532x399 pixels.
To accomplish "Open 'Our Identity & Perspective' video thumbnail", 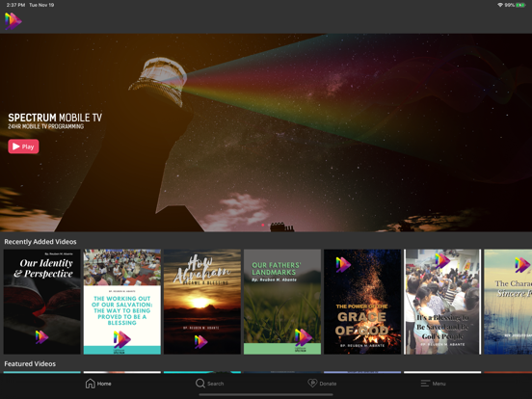I will [x=42, y=302].
